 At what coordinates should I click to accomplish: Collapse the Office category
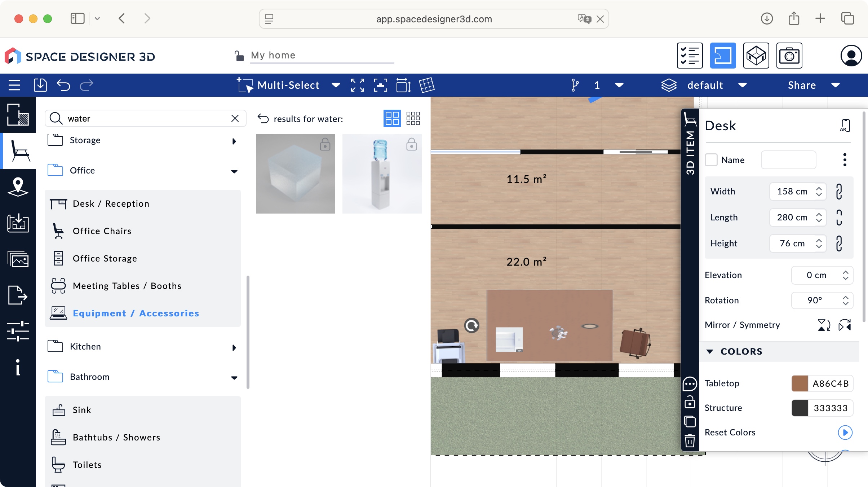click(234, 171)
